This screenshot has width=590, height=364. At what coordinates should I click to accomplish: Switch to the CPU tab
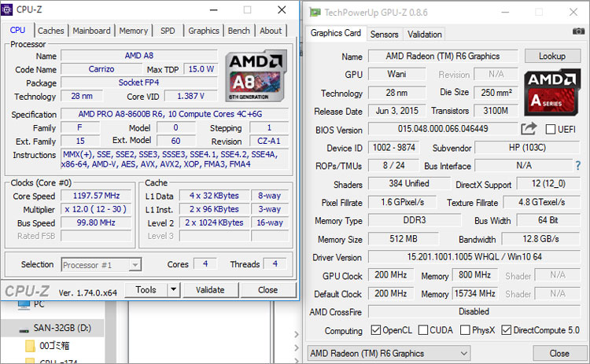tap(17, 30)
